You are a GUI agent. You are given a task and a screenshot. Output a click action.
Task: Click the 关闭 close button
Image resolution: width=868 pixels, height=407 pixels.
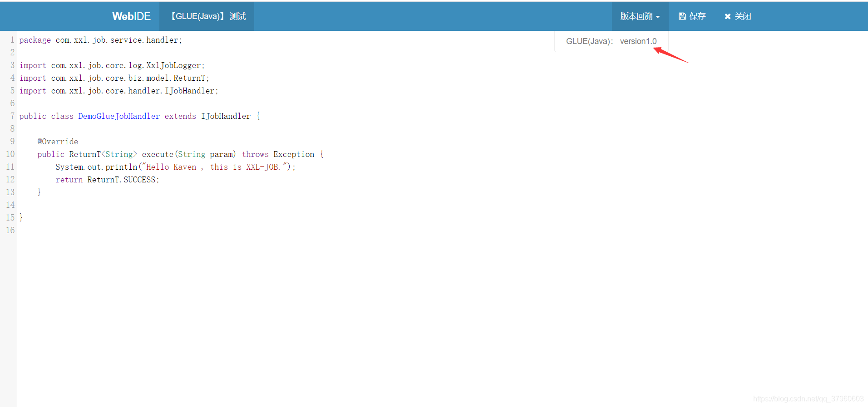[x=738, y=16]
